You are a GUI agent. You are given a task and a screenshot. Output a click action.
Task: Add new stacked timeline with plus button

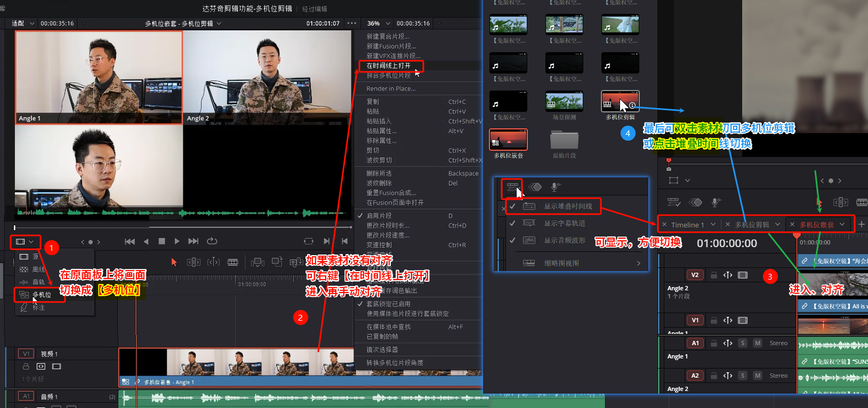pos(861,224)
